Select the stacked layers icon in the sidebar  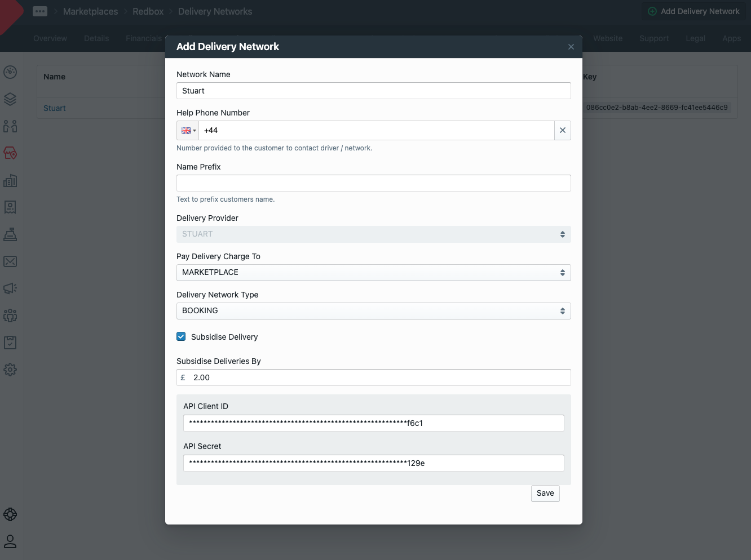(x=10, y=99)
